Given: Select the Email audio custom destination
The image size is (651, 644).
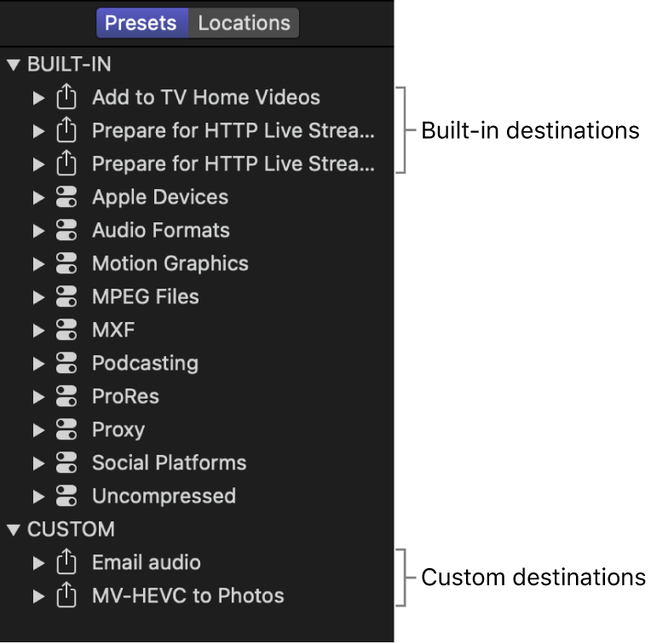Looking at the screenshot, I should pos(146,562).
